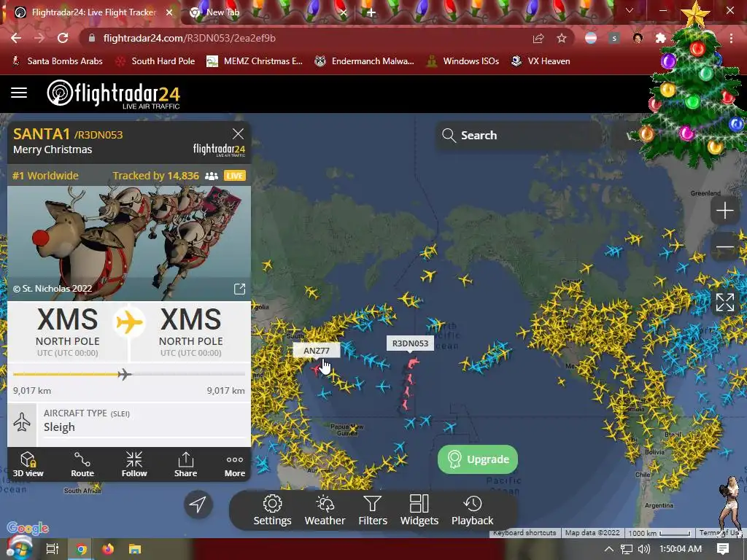Open the Flightradar24 hamburger menu
The width and height of the screenshot is (747, 560).
pos(19,93)
